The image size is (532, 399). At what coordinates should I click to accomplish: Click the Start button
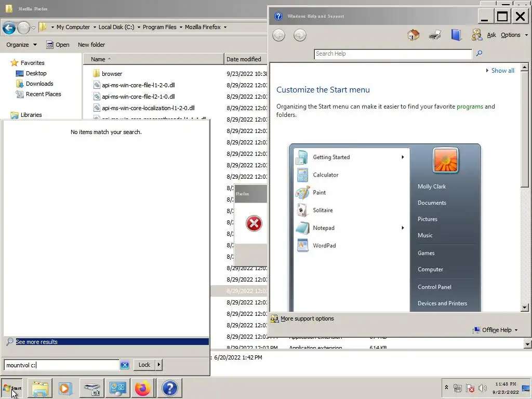[x=12, y=388]
